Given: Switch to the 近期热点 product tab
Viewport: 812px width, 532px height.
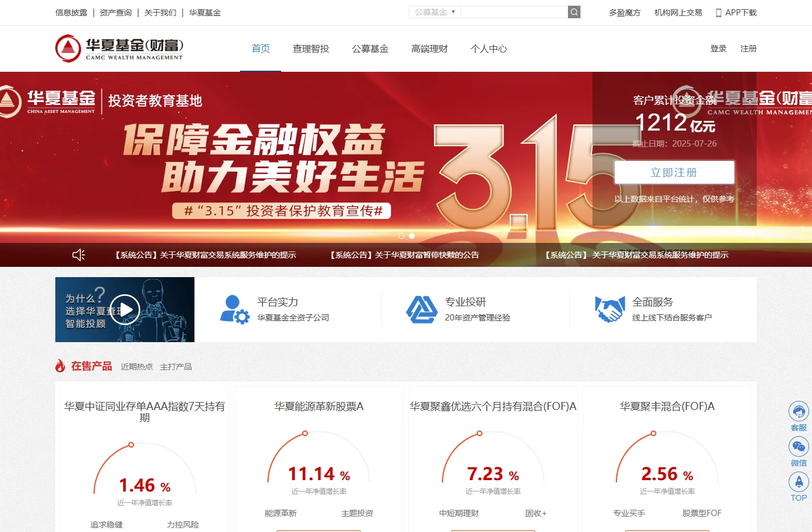Looking at the screenshot, I should coord(137,367).
